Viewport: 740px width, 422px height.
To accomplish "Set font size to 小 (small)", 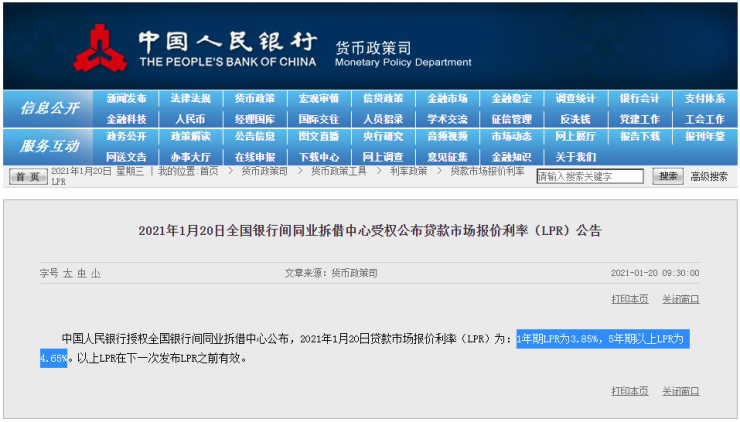I will click(x=96, y=273).
